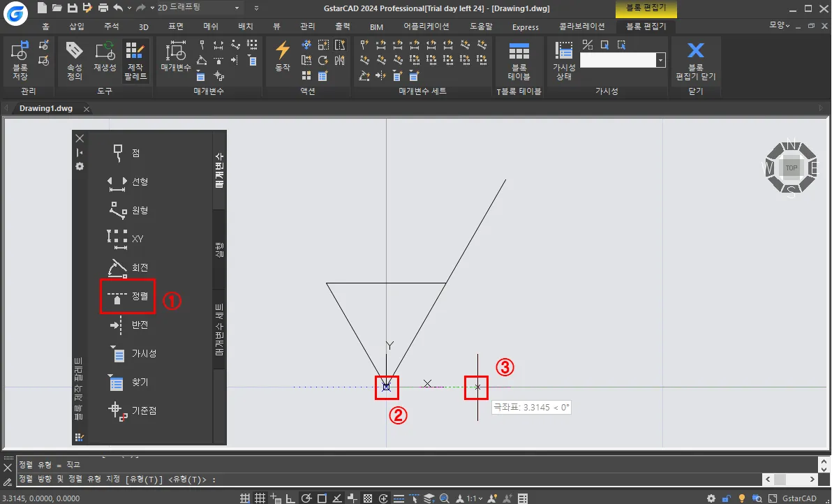The image size is (832, 504).
Task: Toggle polar tracking in status bar
Action: (306, 498)
